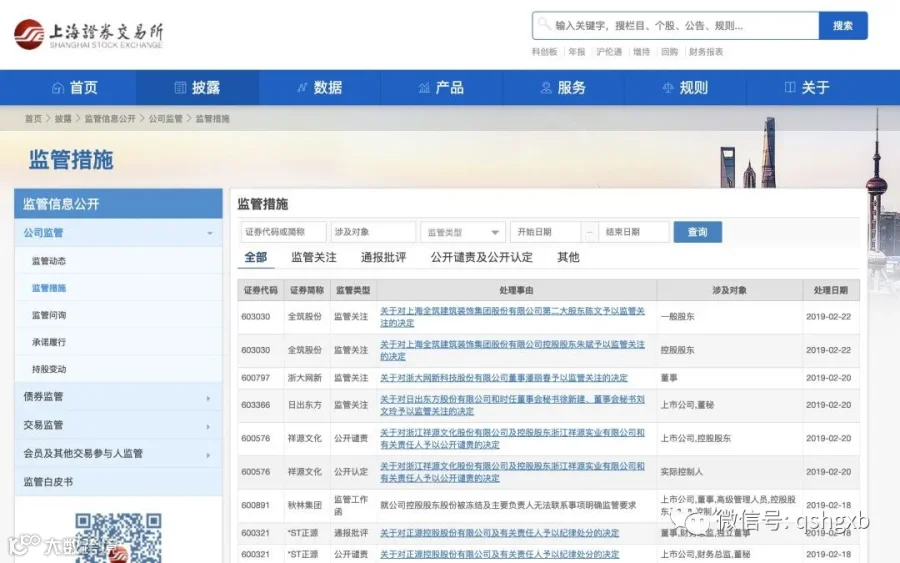Open the 监管类型 dropdown
This screenshot has height=563, width=900.
[463, 232]
